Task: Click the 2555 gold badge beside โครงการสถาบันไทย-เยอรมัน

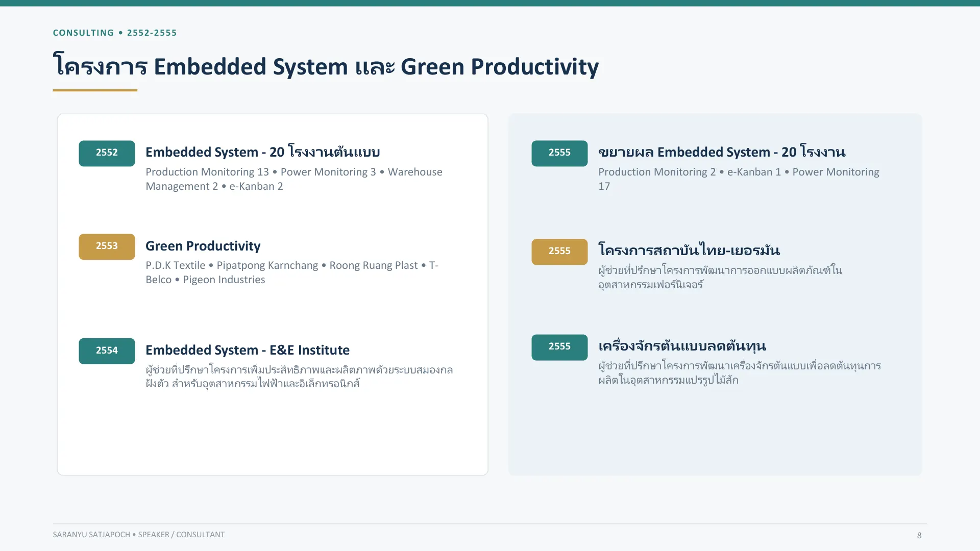Action: point(559,252)
